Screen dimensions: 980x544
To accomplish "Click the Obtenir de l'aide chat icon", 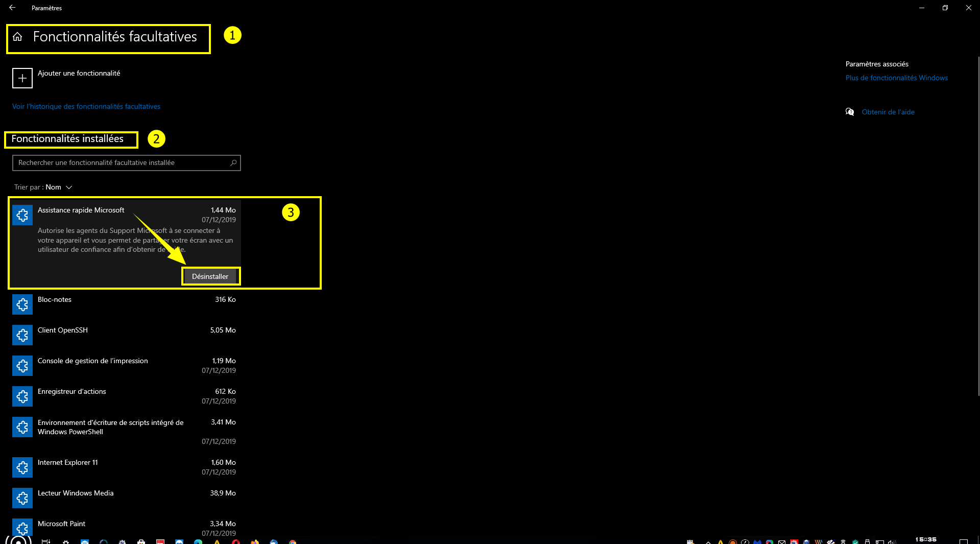I will (850, 112).
